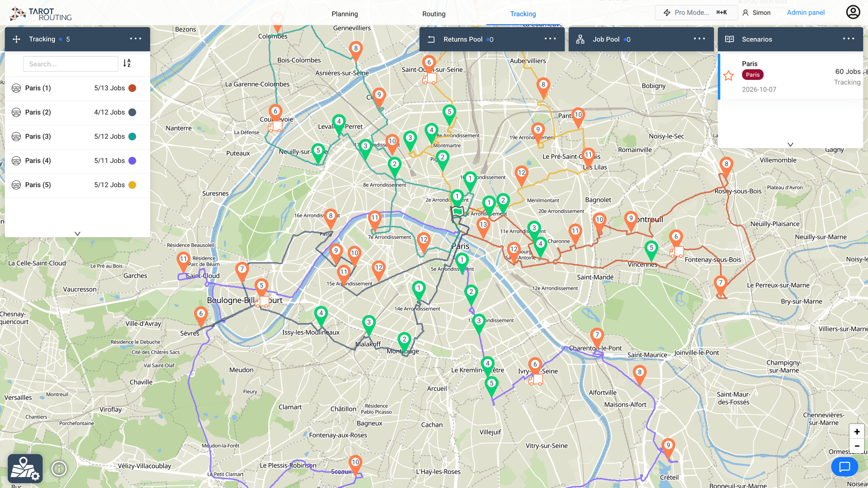This screenshot has width=868, height=488.
Task: Click the driver icon for Paris (1)
Action: click(16, 88)
